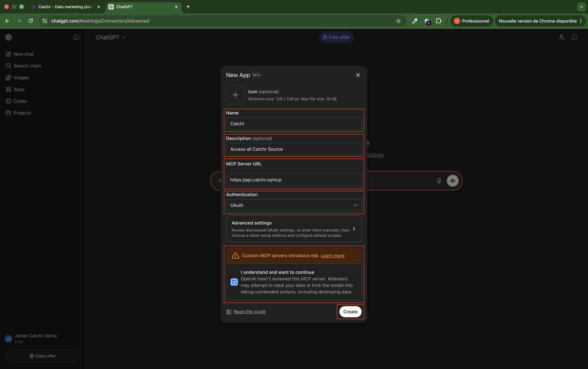Open the tab search chevron in Chrome
Screen dimensions: 588x369
tap(581, 7)
